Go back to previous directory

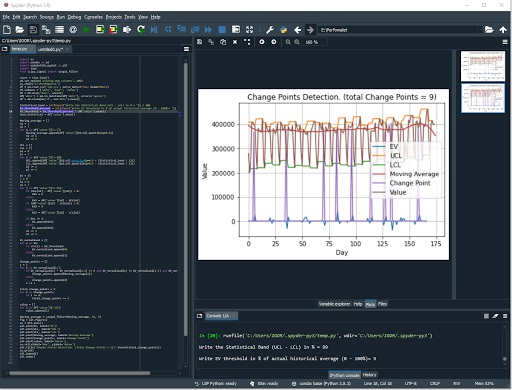point(297,30)
